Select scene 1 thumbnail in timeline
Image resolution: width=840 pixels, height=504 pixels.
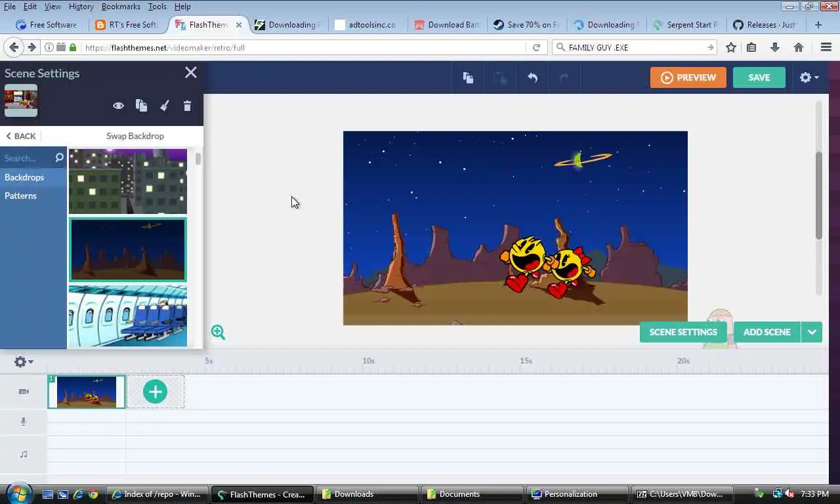[x=87, y=392]
